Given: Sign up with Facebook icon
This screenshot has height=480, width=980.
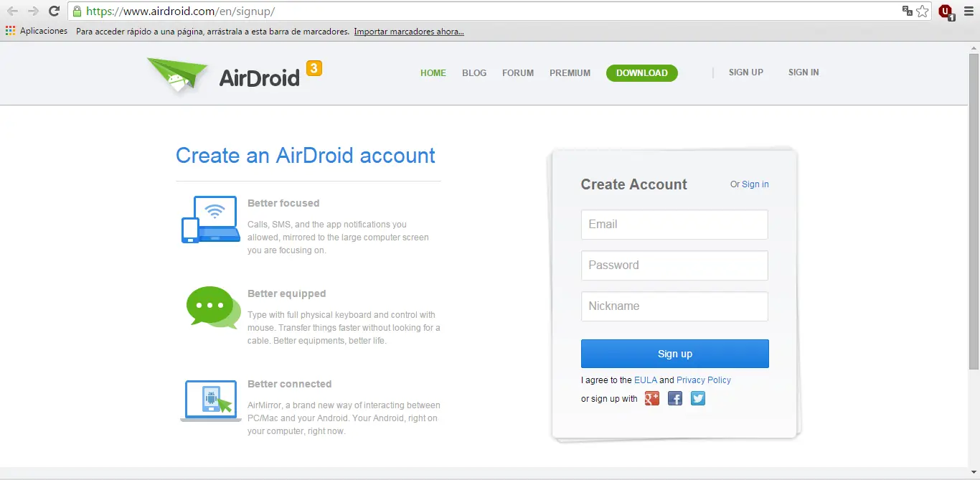Looking at the screenshot, I should pos(675,398).
